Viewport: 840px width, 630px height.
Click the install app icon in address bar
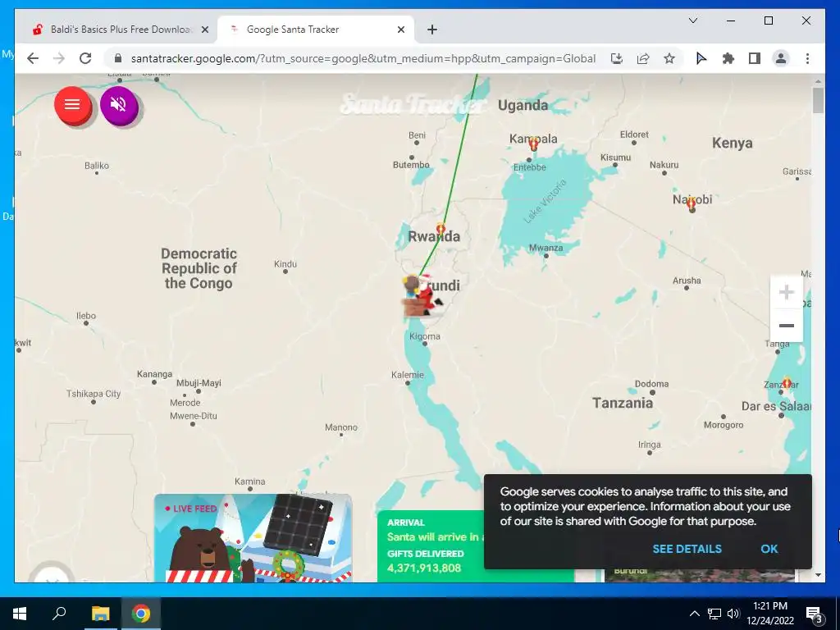point(617,58)
